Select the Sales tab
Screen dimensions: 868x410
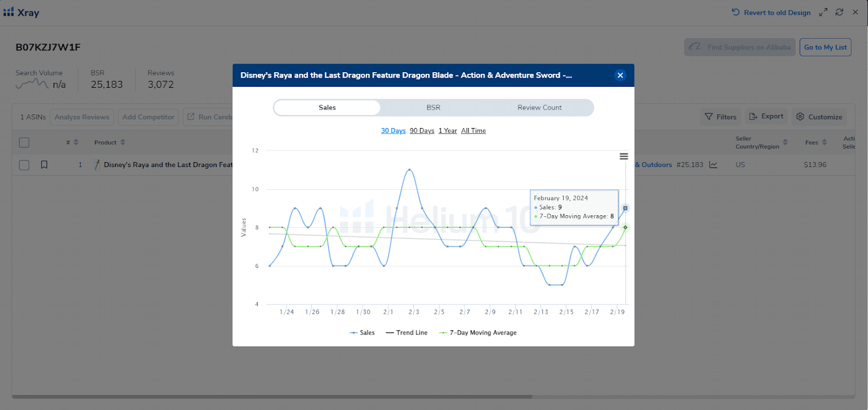pos(327,107)
